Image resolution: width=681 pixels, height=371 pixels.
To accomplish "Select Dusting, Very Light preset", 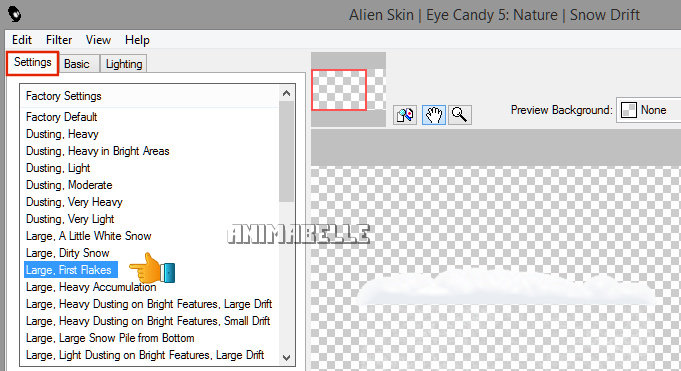I will 70,219.
